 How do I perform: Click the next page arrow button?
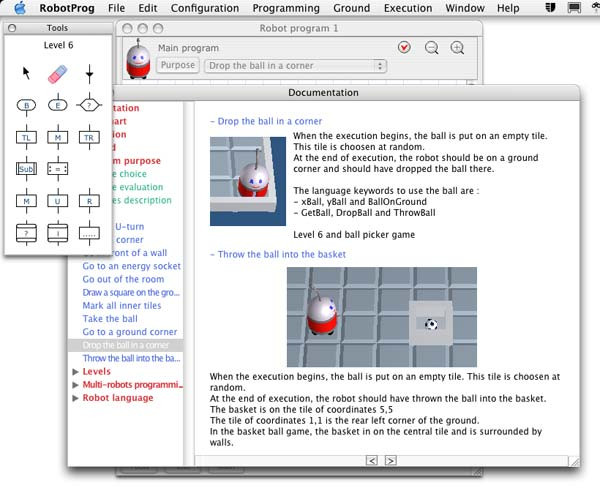pyautogui.click(x=391, y=460)
